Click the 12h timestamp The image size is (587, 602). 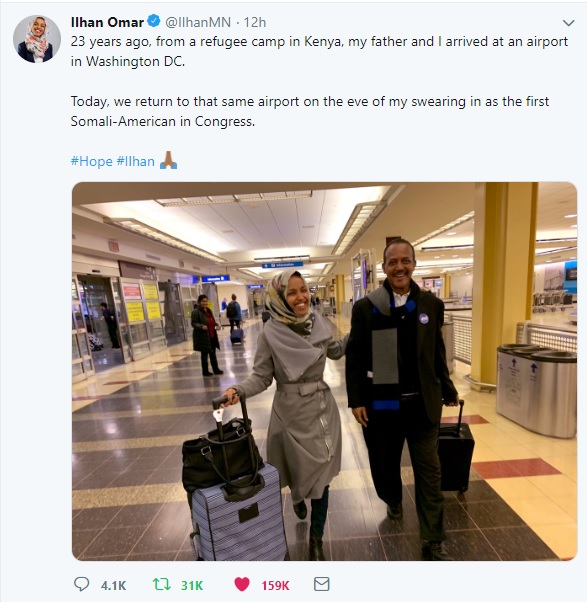[255, 22]
